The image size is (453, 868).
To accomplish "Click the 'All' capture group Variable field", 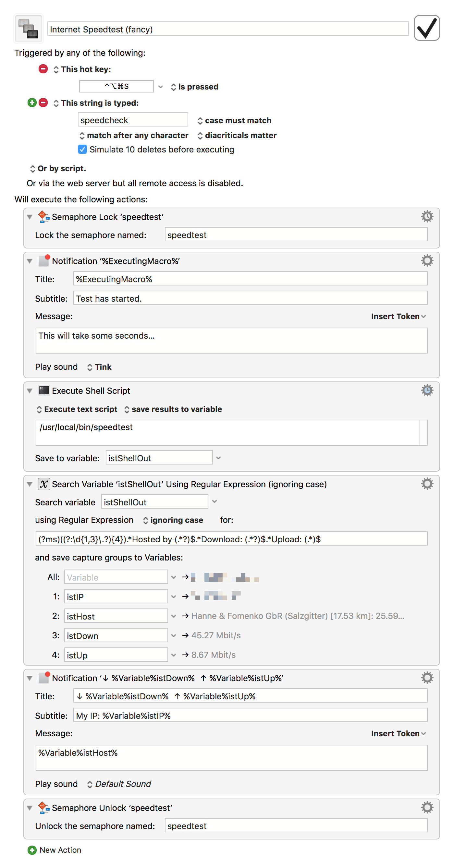I will (116, 577).
